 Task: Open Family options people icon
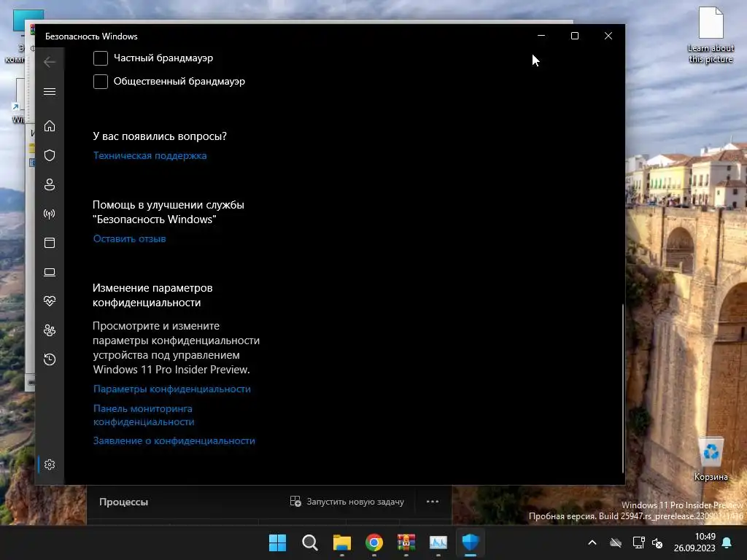[50, 330]
